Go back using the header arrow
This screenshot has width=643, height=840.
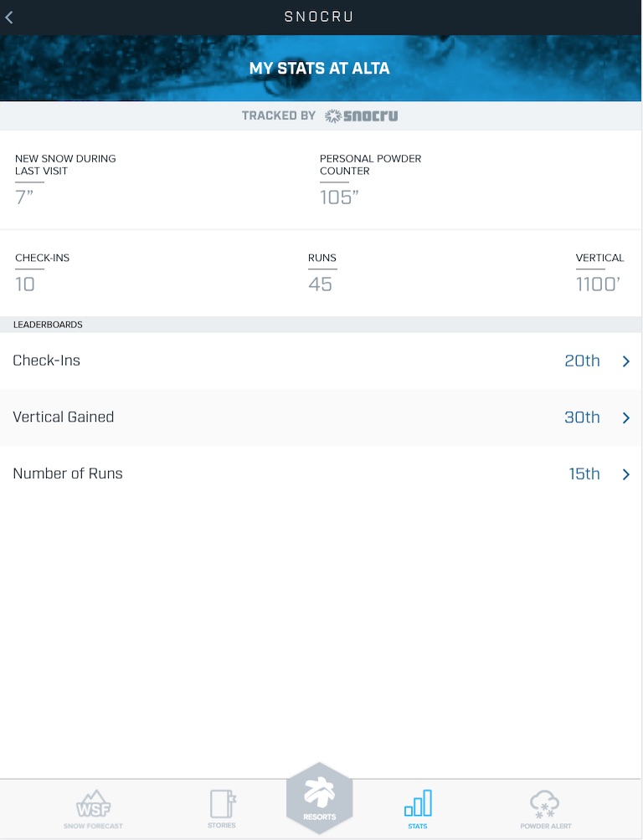[9, 18]
